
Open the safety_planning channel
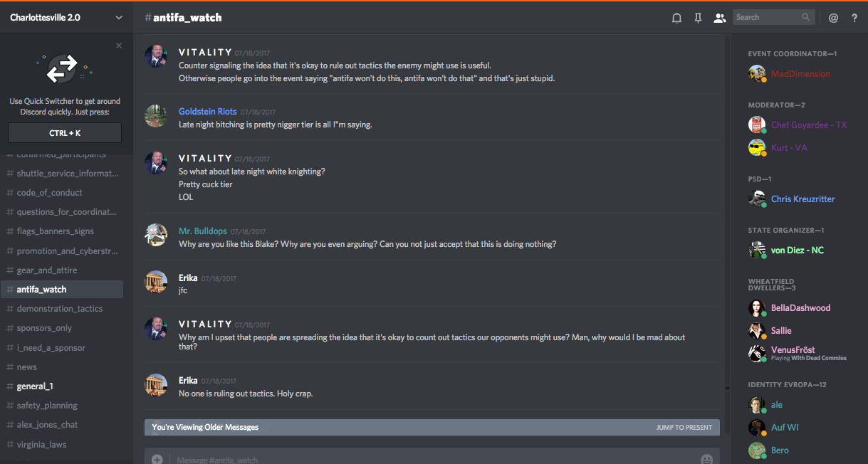(47, 406)
